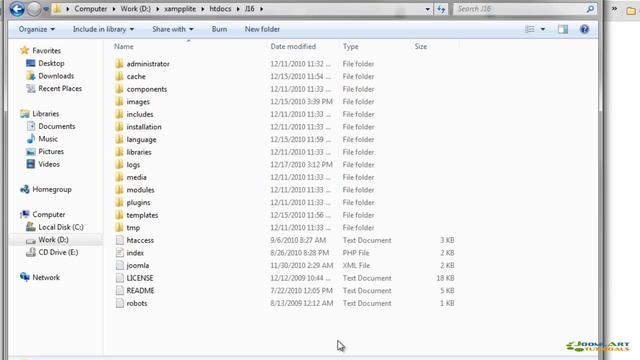Select the includes folder name
This screenshot has height=360, width=640.
coord(140,115)
